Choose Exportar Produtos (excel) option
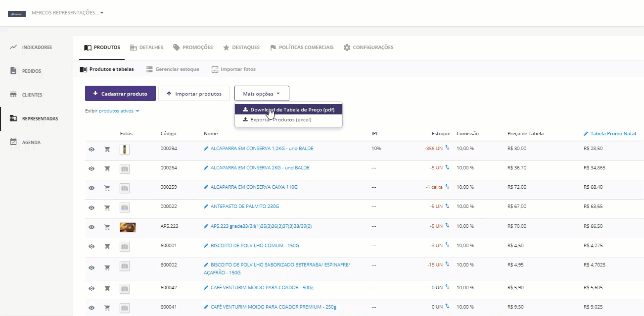The image size is (644, 316). pos(280,120)
